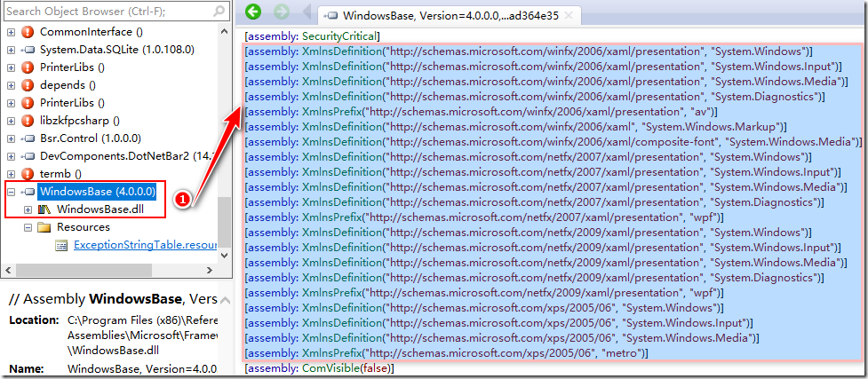Viewport: 868px width, 379px height.
Task: Click the tree's vertical scrollbar thumb
Action: [x=224, y=221]
